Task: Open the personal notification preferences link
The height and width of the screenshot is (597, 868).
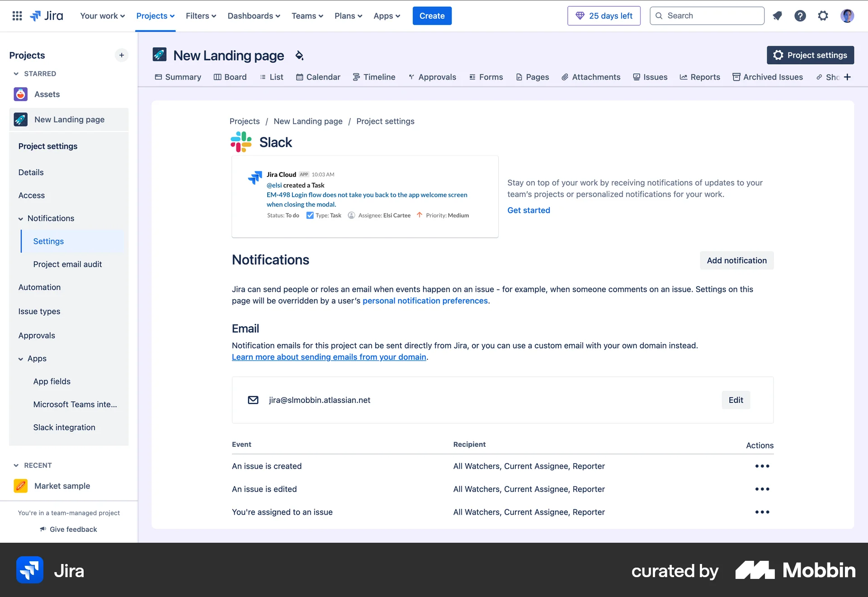Action: point(425,300)
